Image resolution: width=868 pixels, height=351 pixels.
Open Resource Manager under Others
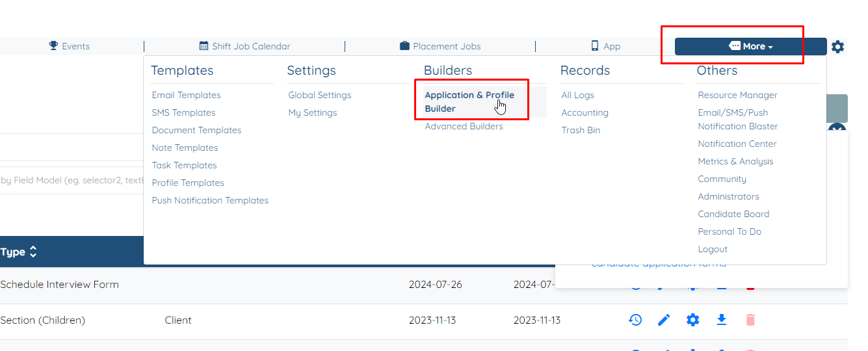click(x=737, y=96)
